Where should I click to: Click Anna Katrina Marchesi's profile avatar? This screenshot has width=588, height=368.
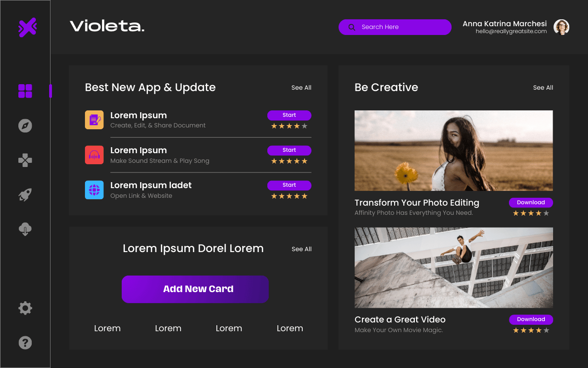[x=561, y=27]
